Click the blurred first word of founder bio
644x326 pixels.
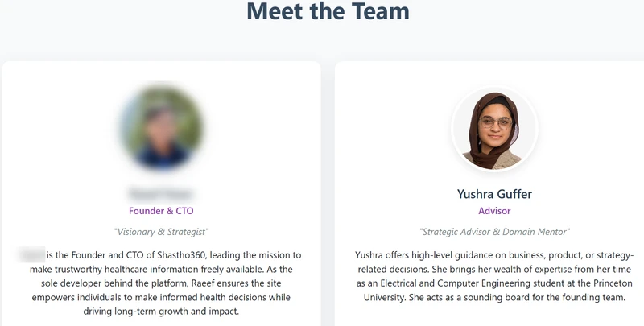click(31, 255)
